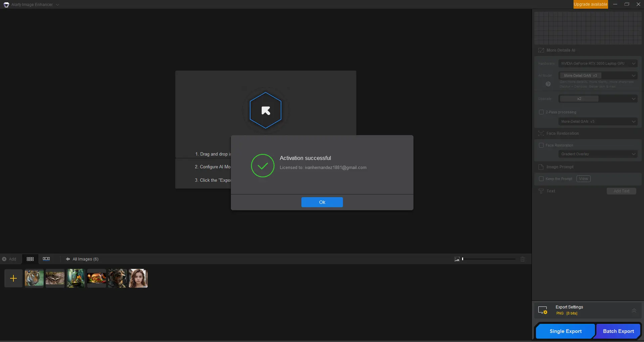Click the Export Settings gear icon
The width and height of the screenshot is (644, 342).
(x=543, y=310)
